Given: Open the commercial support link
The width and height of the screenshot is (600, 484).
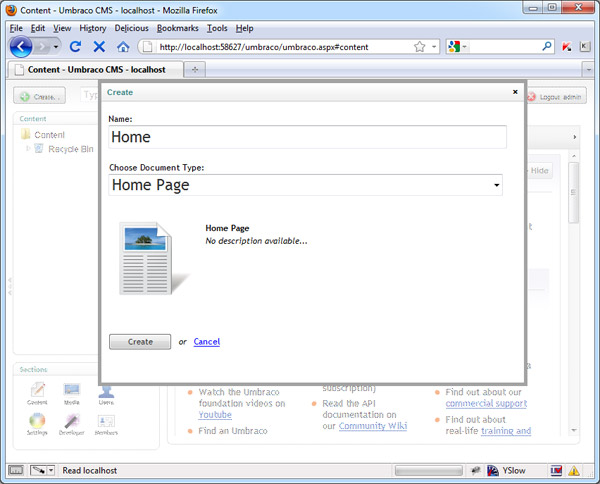Looking at the screenshot, I should pyautogui.click(x=486, y=403).
